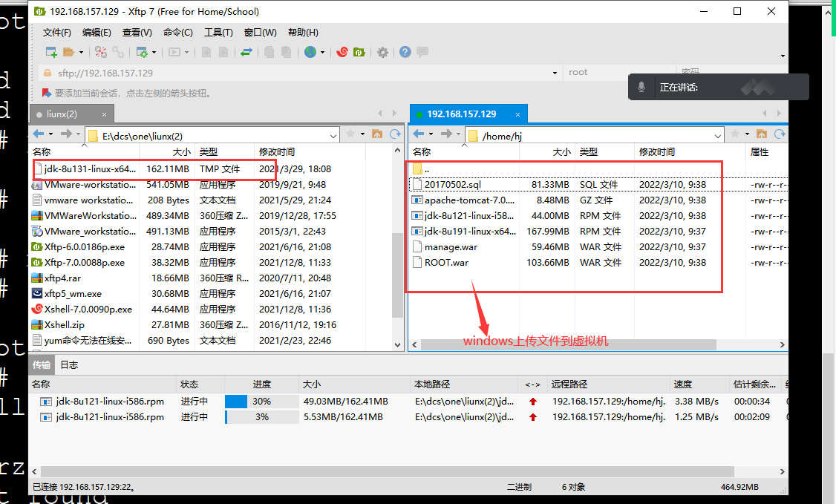Click the remote pane horizontal scrollbar
The width and height of the screenshot is (836, 504).
coord(569,344)
